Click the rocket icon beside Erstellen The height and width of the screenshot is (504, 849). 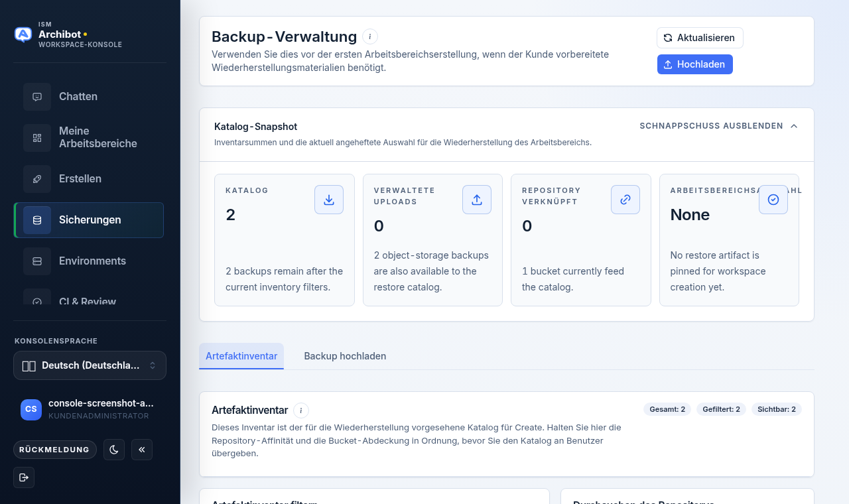(37, 179)
